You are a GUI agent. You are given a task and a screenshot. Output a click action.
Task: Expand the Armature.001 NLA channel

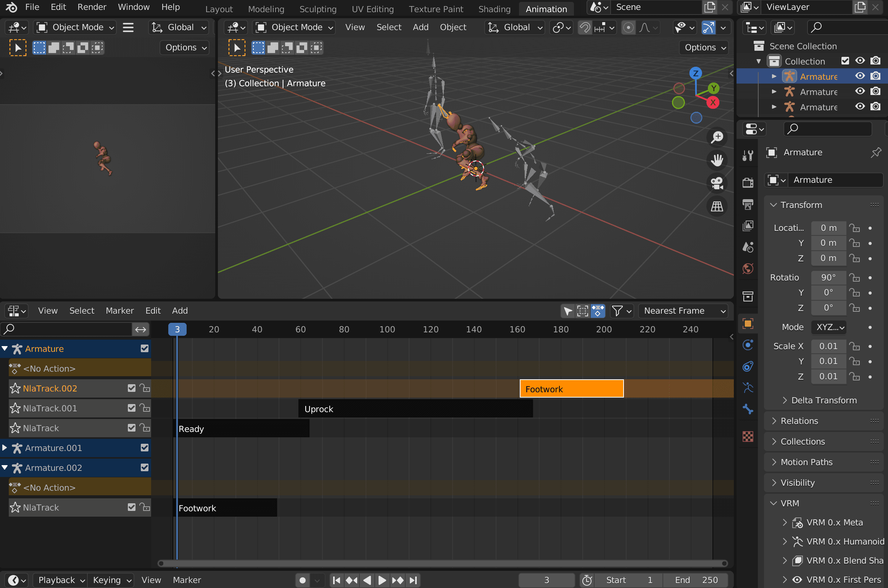tap(5, 448)
